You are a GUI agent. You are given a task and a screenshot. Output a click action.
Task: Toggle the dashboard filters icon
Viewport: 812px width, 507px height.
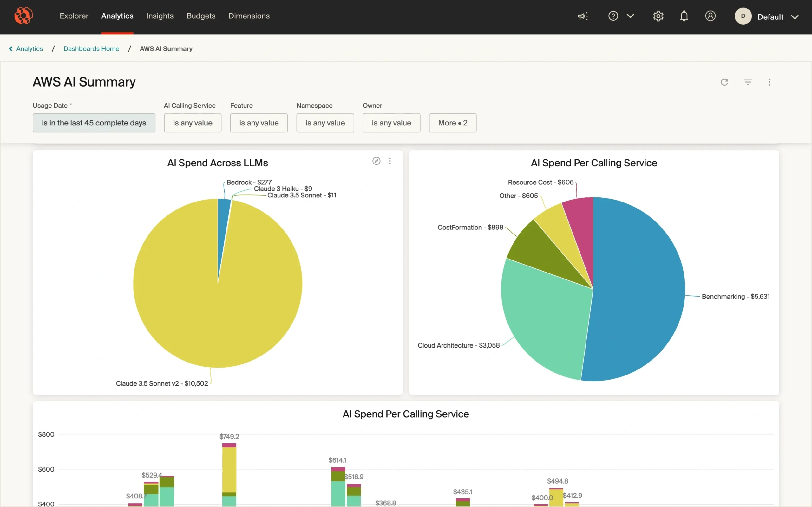pos(748,82)
